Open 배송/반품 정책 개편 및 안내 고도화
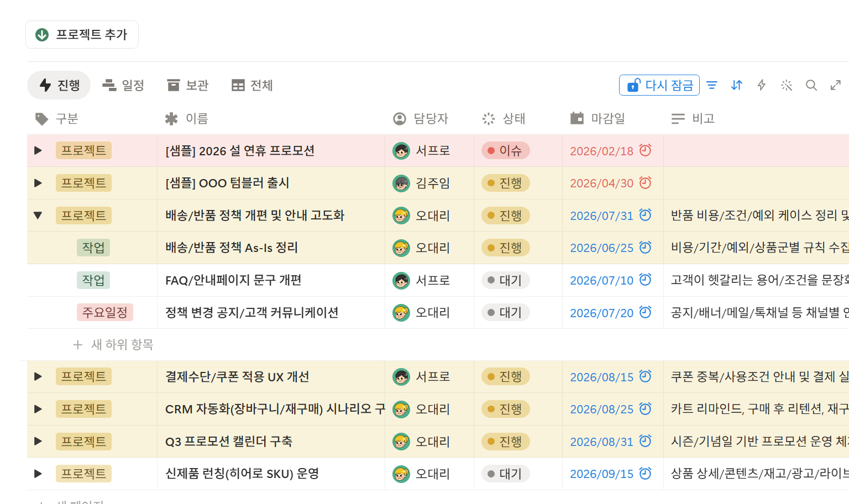Screen dimensions: 849x504 [255, 216]
